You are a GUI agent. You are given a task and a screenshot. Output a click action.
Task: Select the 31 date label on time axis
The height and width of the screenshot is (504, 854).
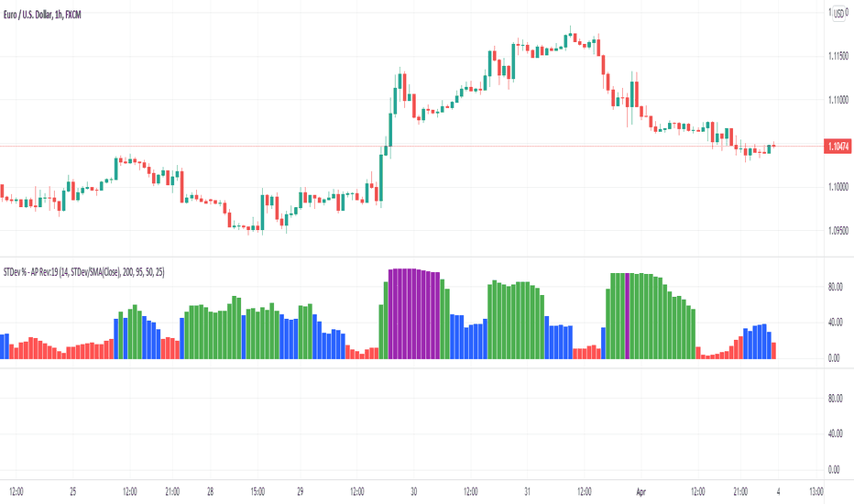pyautogui.click(x=527, y=491)
